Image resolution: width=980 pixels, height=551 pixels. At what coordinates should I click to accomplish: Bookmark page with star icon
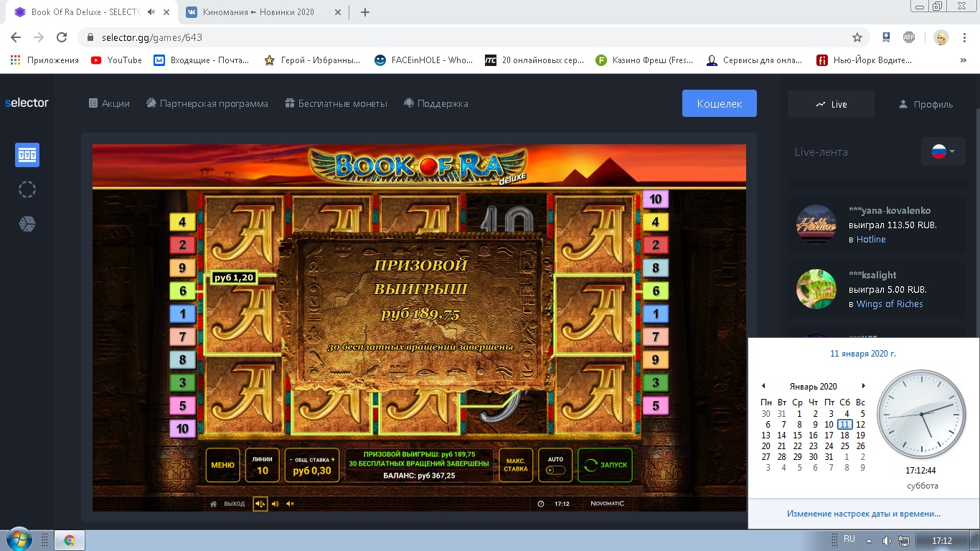coord(857,37)
